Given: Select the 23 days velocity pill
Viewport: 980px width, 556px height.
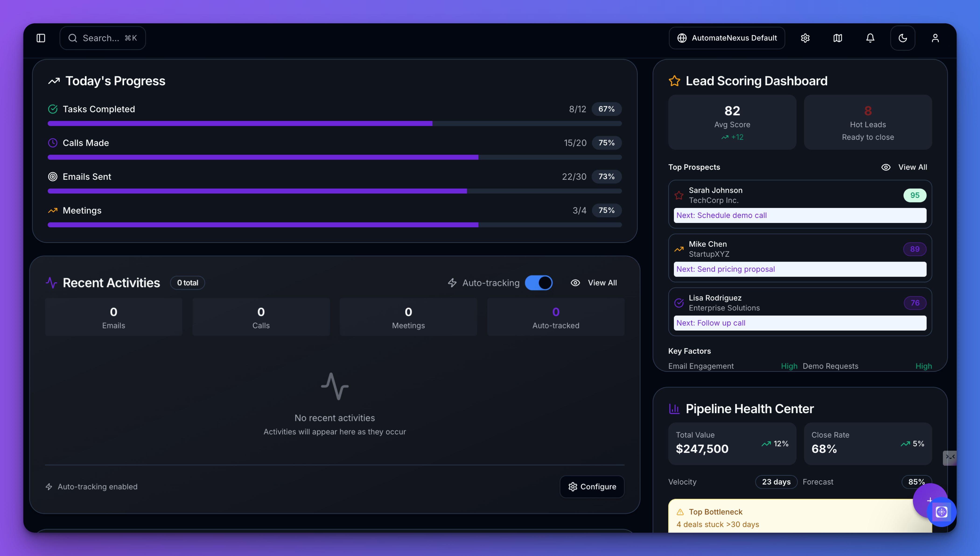Looking at the screenshot, I should (x=776, y=482).
